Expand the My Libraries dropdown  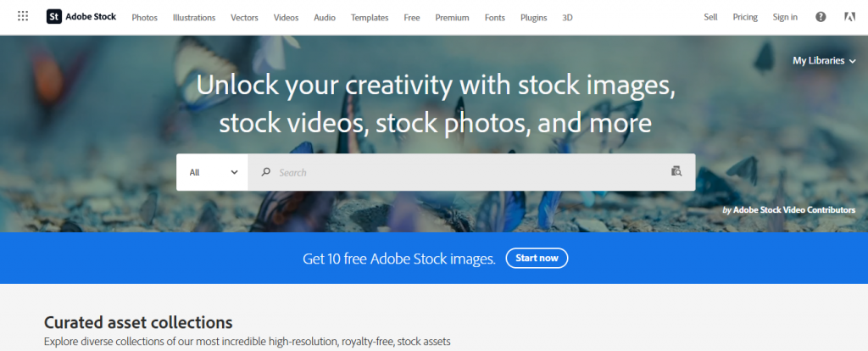tap(824, 60)
